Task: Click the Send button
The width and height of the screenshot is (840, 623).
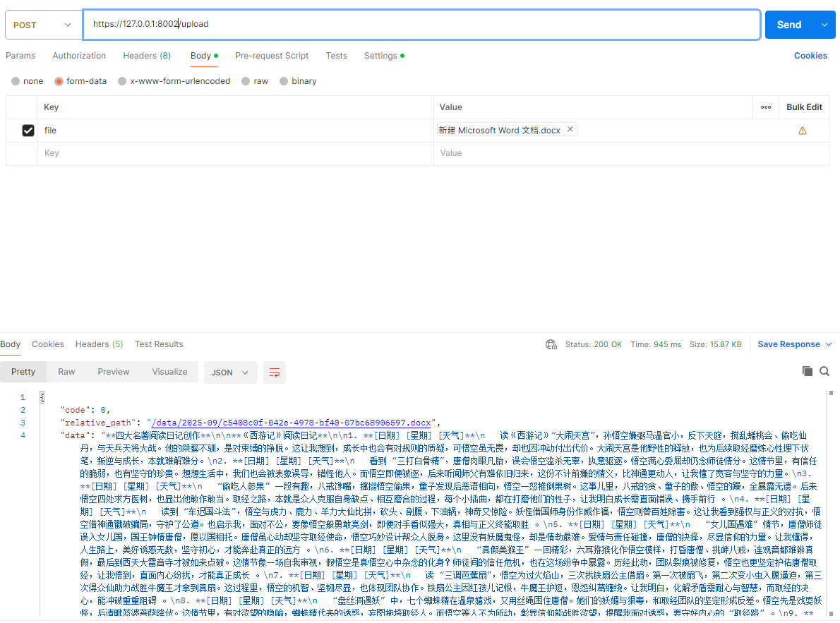Action: click(789, 23)
